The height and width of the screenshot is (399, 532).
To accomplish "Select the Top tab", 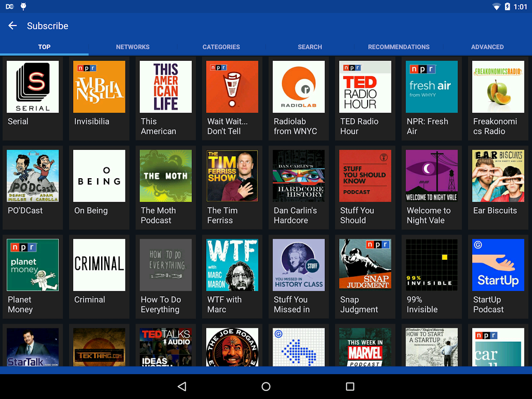I will [44, 47].
